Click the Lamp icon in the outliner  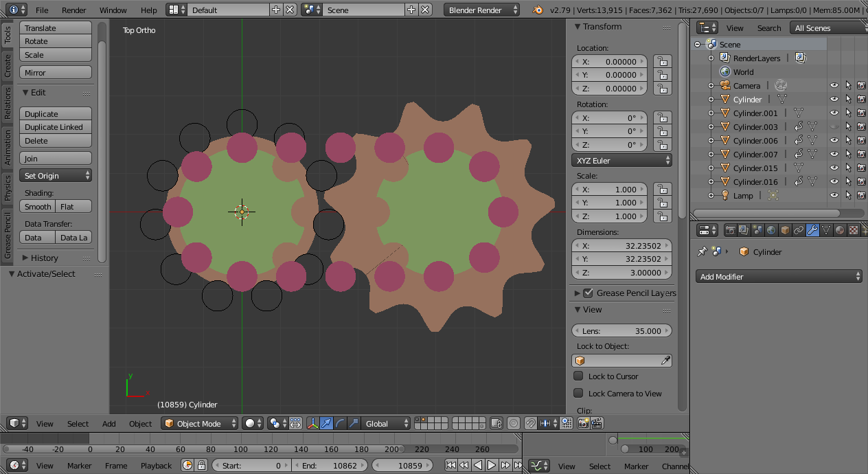(x=725, y=195)
